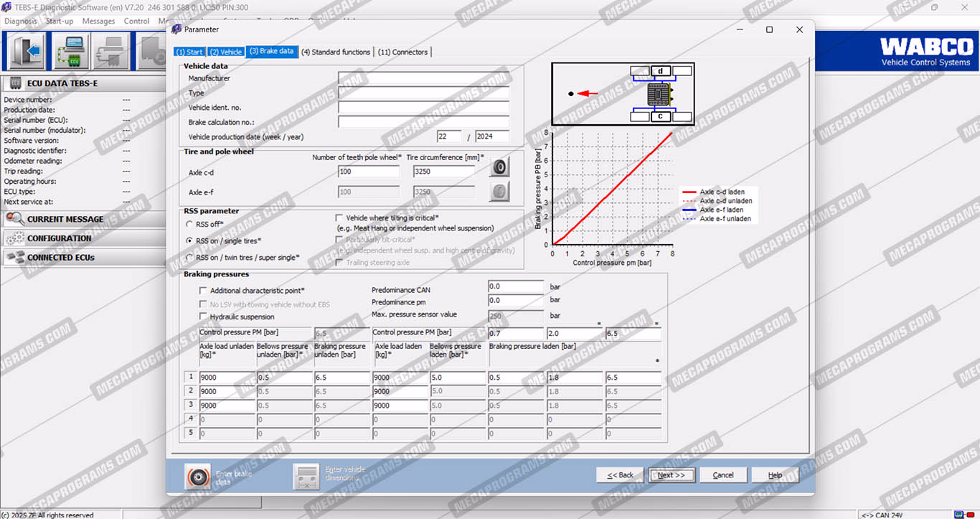
Task: Click the ECU chip icon beside ECU DATA TEBS-E
Action: 14,83
